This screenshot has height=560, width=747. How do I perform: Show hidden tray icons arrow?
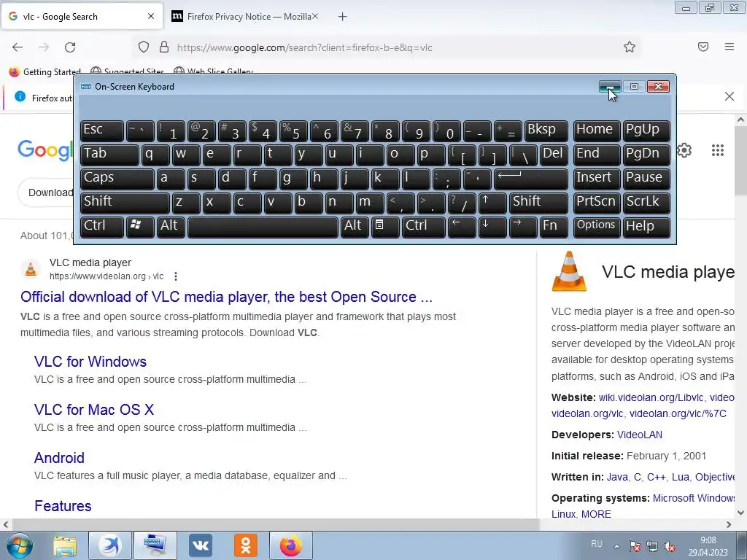point(616,546)
